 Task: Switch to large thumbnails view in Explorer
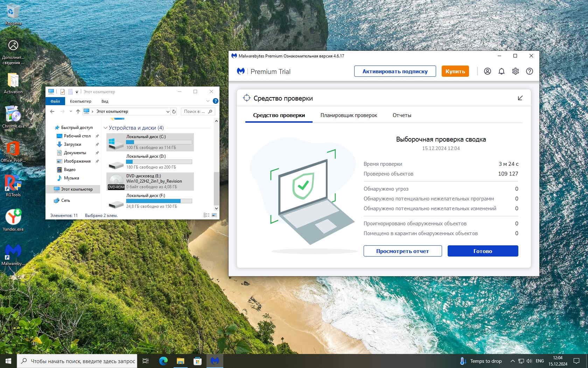(x=214, y=215)
